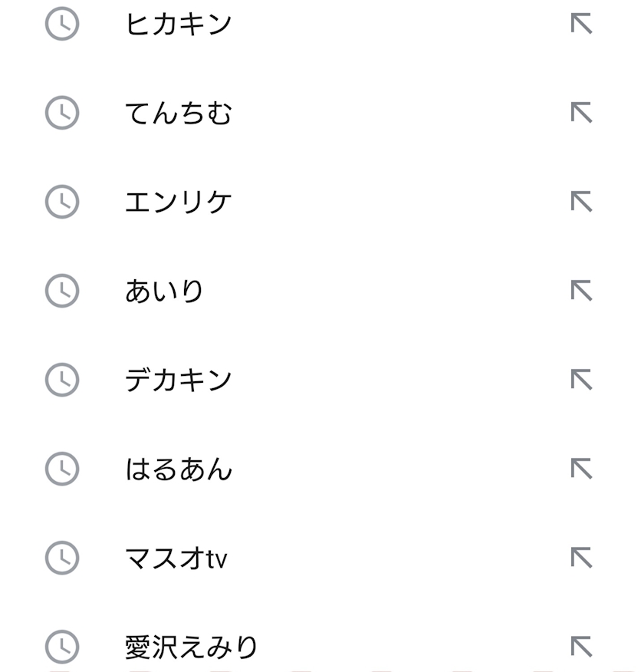644x672 pixels.
Task: Tap the insert arrow icon for あいり
Action: [x=581, y=292]
